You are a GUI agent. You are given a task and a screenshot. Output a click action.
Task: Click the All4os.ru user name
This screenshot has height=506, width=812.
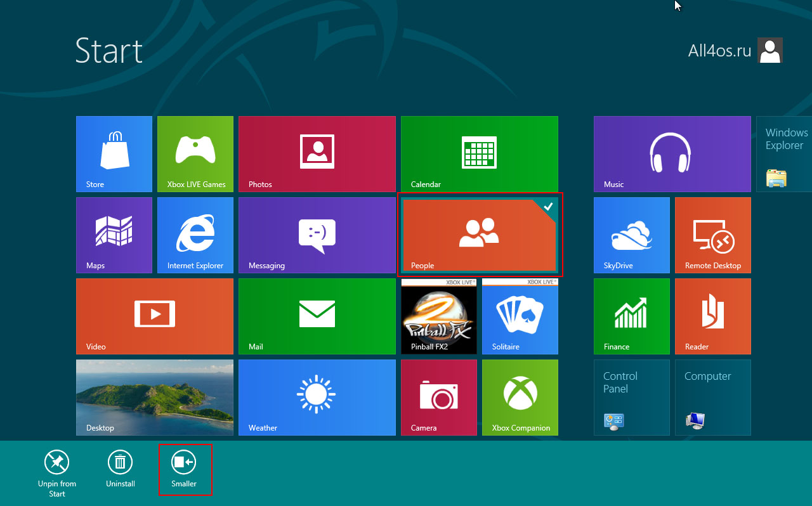(719, 51)
